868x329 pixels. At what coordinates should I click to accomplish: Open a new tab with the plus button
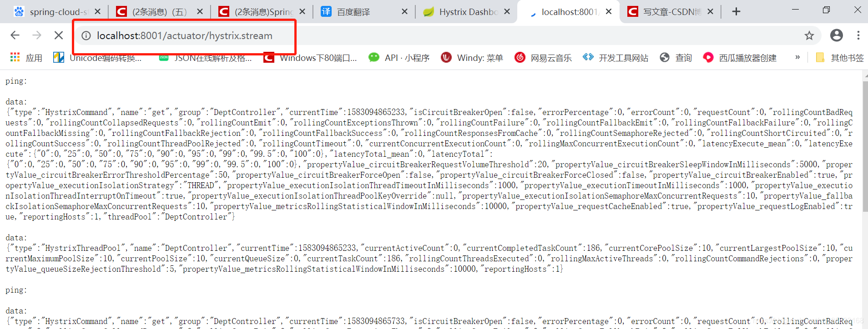click(736, 12)
